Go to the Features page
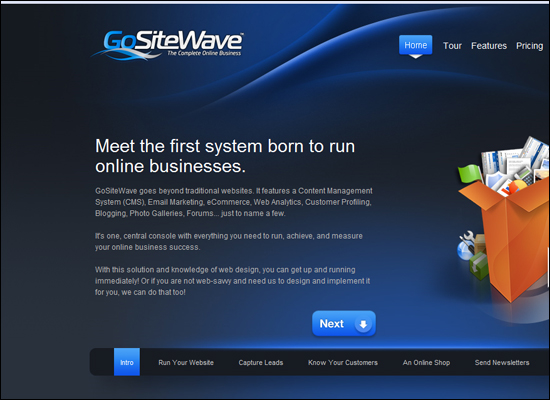 click(x=489, y=46)
